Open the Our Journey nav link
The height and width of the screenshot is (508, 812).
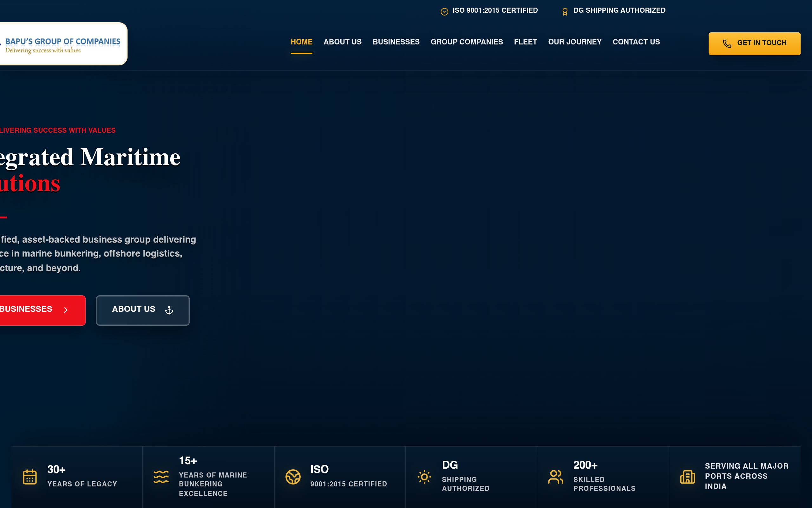[x=575, y=42]
